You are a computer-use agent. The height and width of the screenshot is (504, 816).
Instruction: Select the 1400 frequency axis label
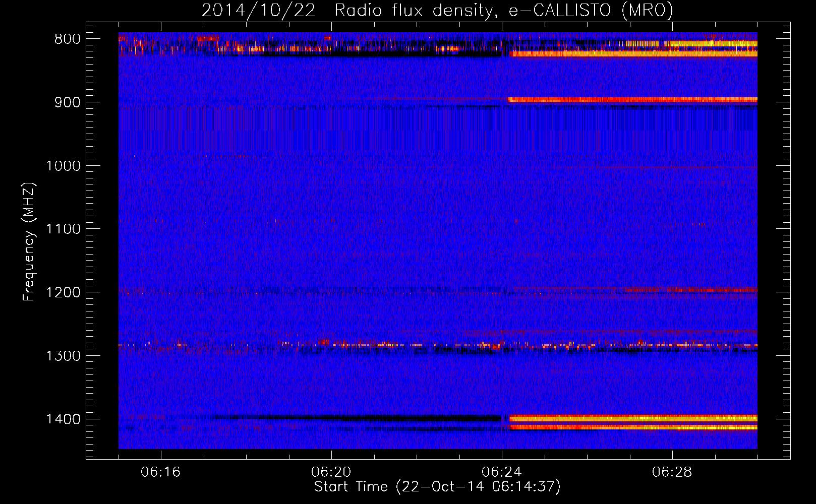(63, 419)
